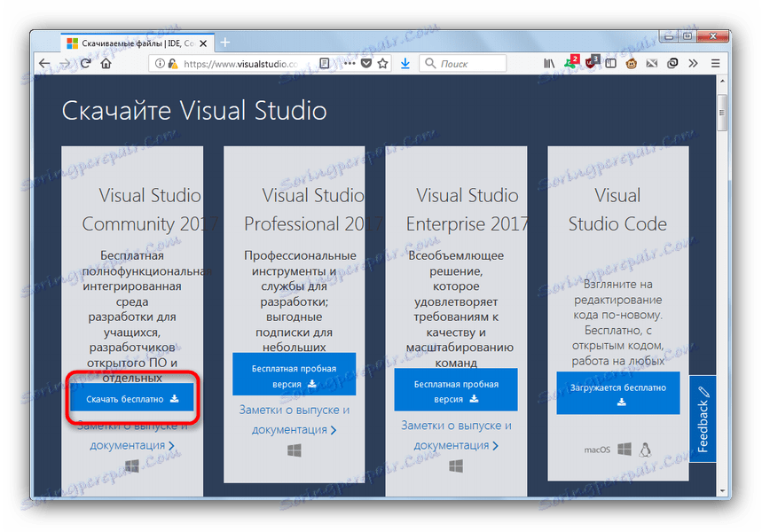Viewport: 762px width, 532px height.
Task: Expand overflow toolbar chevron menu
Action: click(694, 63)
